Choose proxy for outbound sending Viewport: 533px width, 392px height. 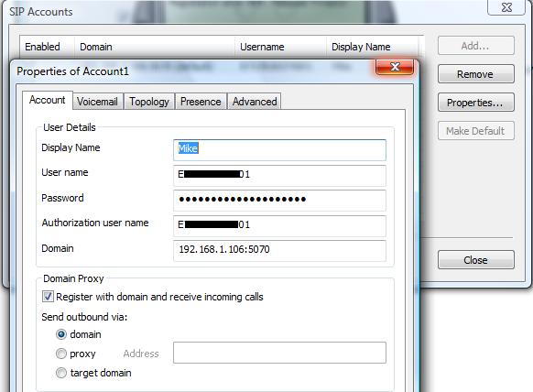pos(61,354)
